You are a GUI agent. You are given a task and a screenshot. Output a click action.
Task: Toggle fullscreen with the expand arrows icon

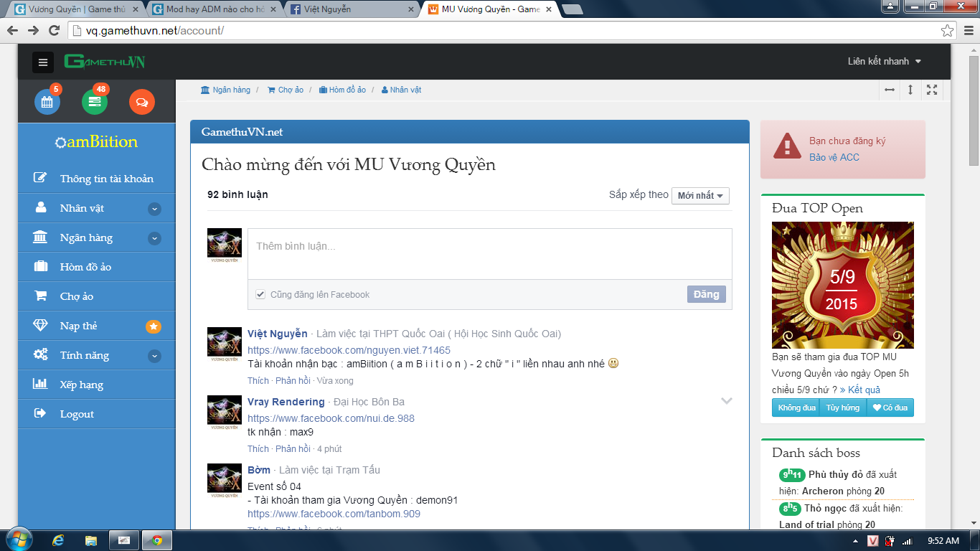click(x=932, y=90)
